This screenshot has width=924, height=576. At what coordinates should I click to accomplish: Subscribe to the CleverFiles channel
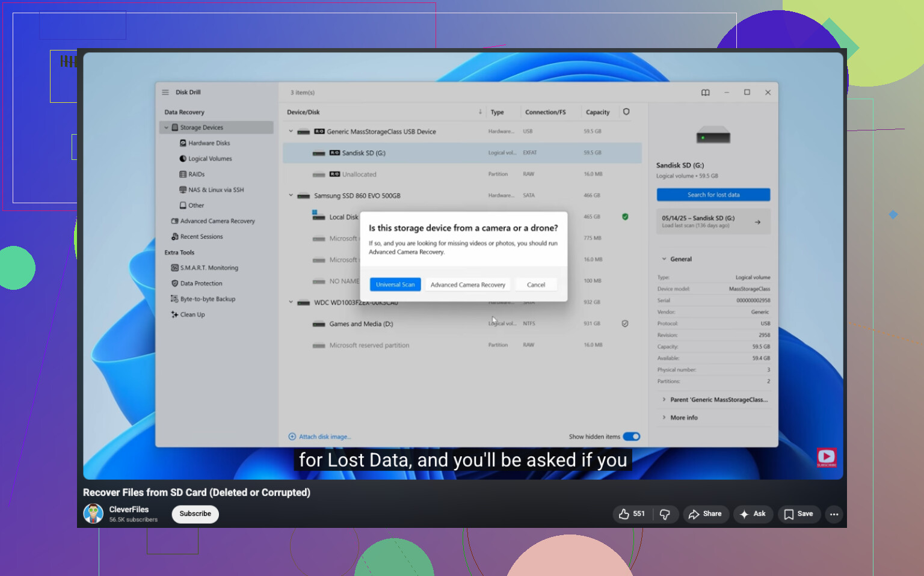[x=196, y=514]
